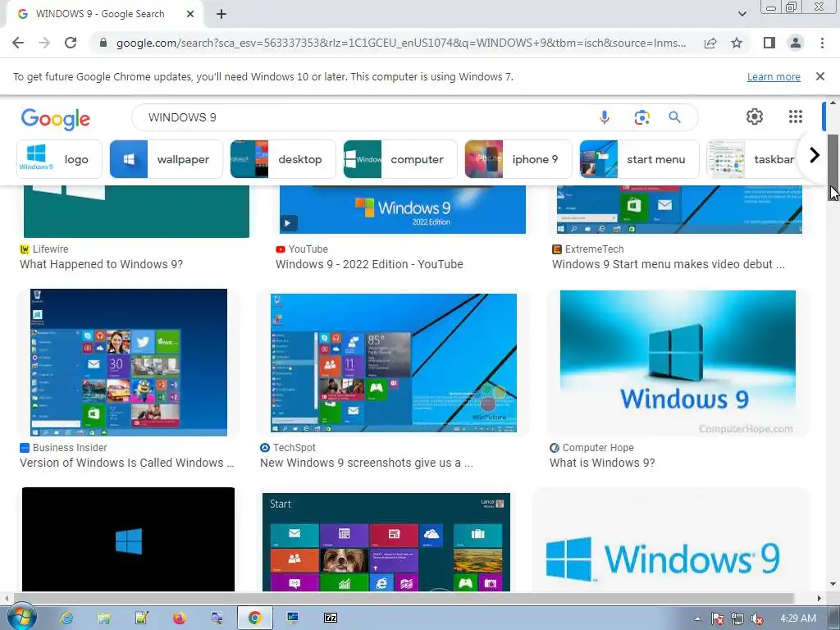Click the vertical scrollbar down arrow
Screen dimensions: 840x630
tap(833, 584)
